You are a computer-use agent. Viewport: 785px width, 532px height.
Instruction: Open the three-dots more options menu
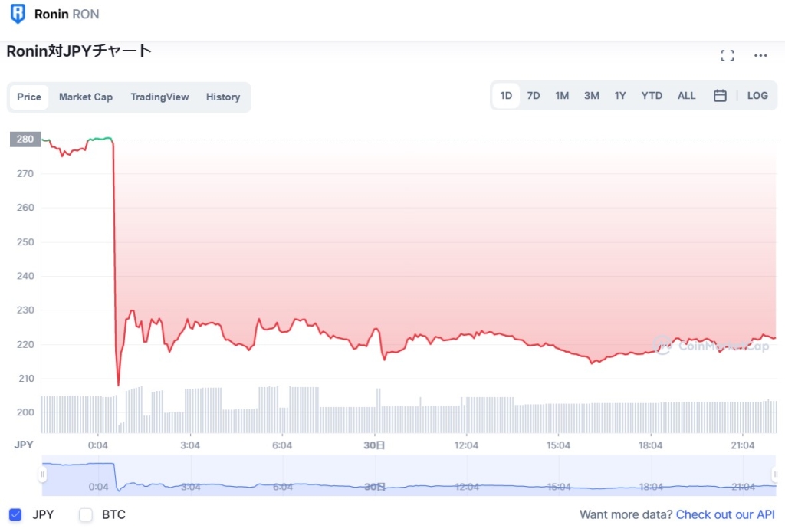pyautogui.click(x=760, y=55)
